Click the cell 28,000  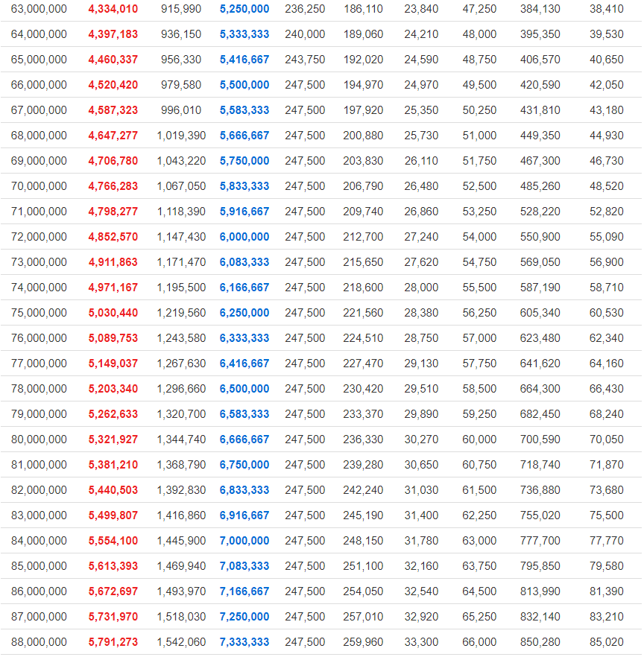(421, 288)
